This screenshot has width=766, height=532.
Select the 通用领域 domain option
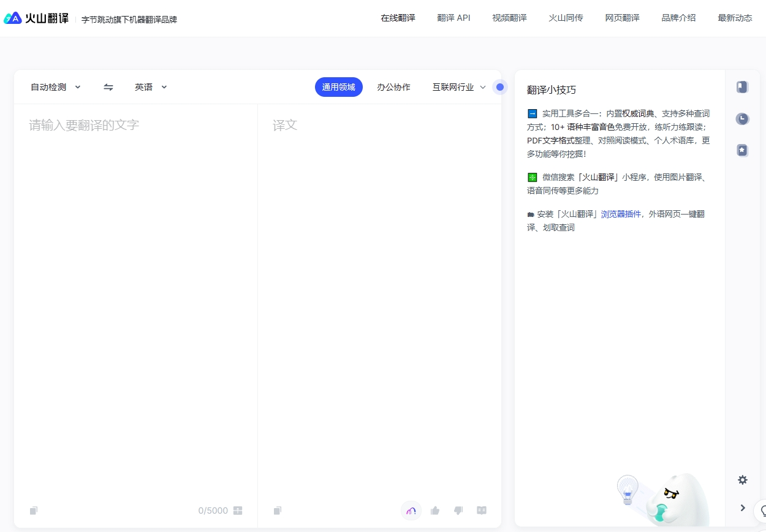click(x=339, y=87)
